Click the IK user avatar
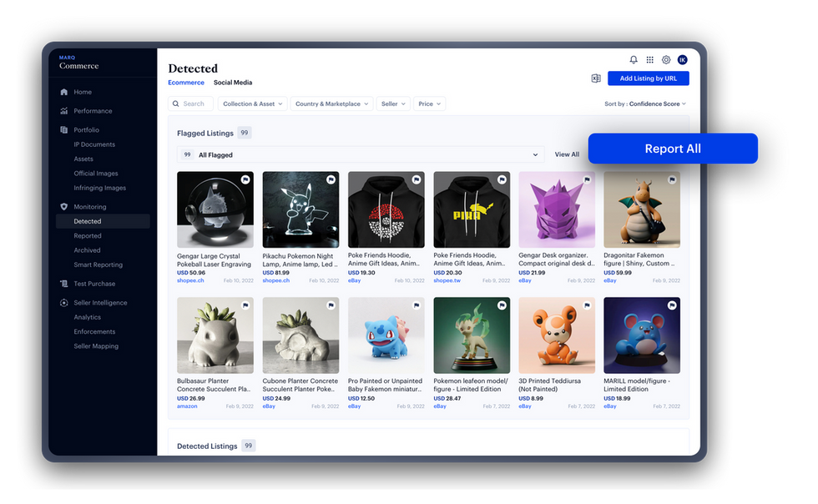This screenshot has height=504, width=818. (x=683, y=60)
